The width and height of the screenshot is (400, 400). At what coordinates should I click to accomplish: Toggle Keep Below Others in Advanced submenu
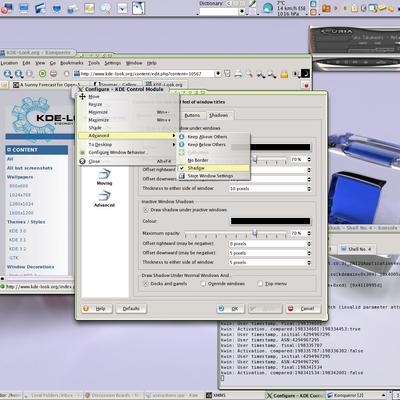point(214,145)
